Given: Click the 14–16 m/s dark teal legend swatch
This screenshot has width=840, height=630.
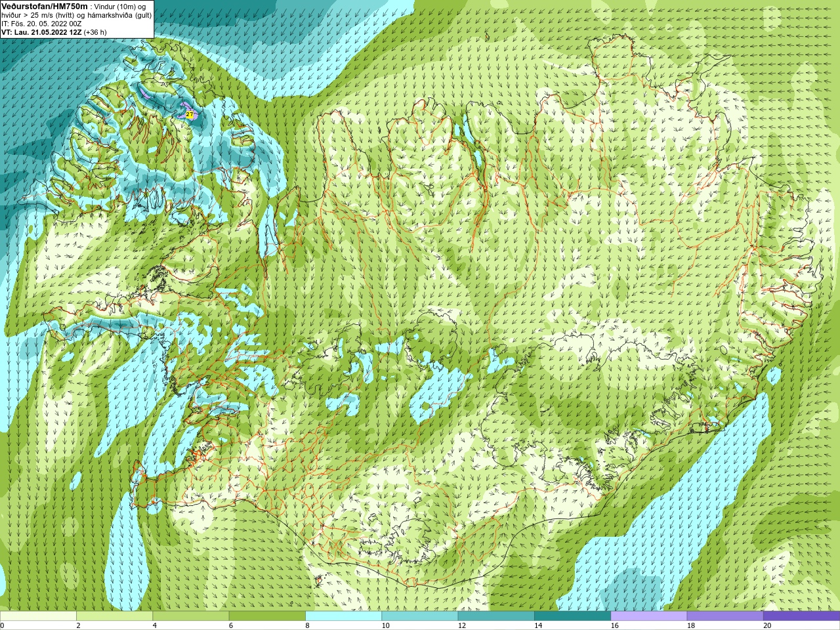Looking at the screenshot, I should [572, 616].
